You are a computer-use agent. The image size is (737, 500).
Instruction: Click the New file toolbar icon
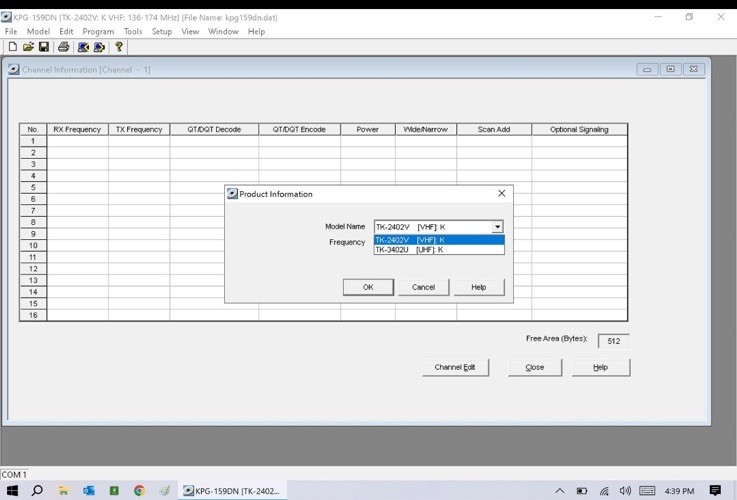point(12,47)
